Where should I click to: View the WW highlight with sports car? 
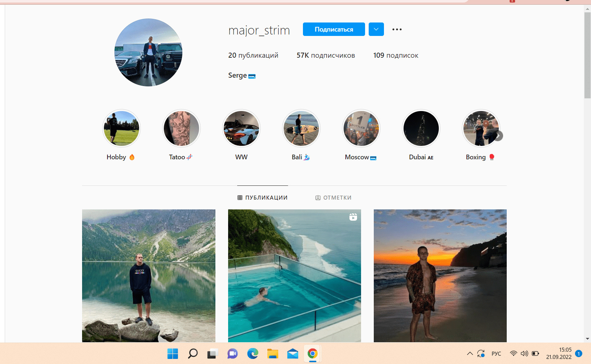[x=241, y=128]
